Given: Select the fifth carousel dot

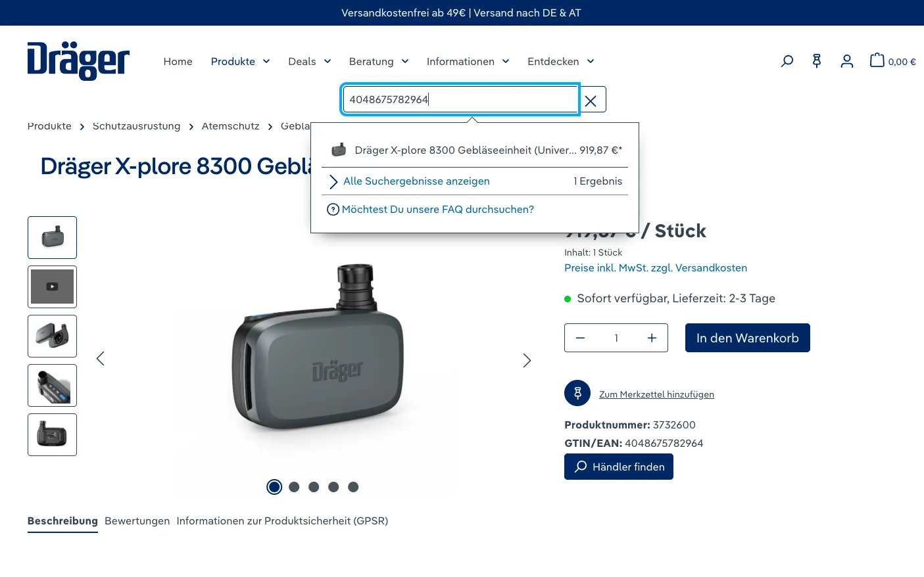Looking at the screenshot, I should [353, 487].
